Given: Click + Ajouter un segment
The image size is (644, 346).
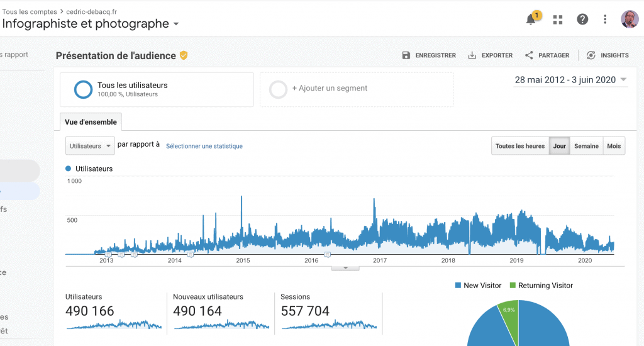Looking at the screenshot, I should [x=330, y=88].
